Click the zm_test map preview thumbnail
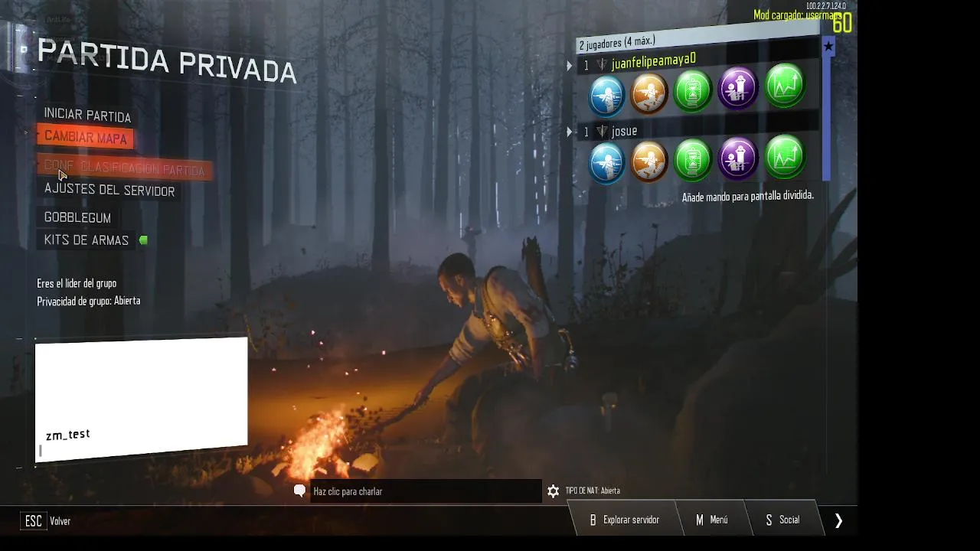 (142, 400)
